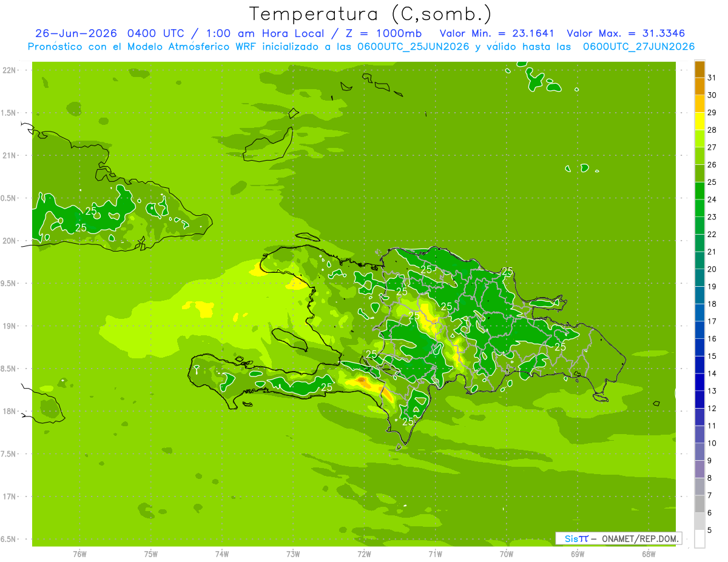The height and width of the screenshot is (562, 728).
Task: Click color scale value 30
Action: [712, 95]
